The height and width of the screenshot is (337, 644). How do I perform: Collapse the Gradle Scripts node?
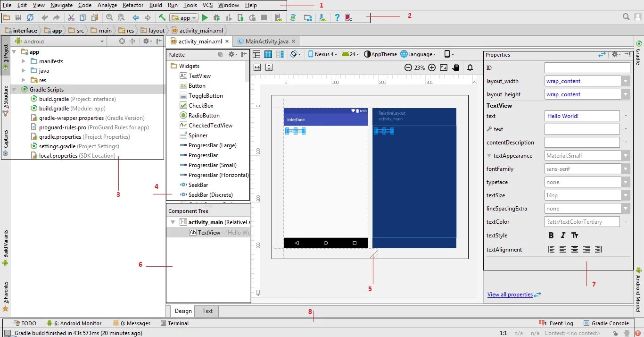tap(14, 90)
